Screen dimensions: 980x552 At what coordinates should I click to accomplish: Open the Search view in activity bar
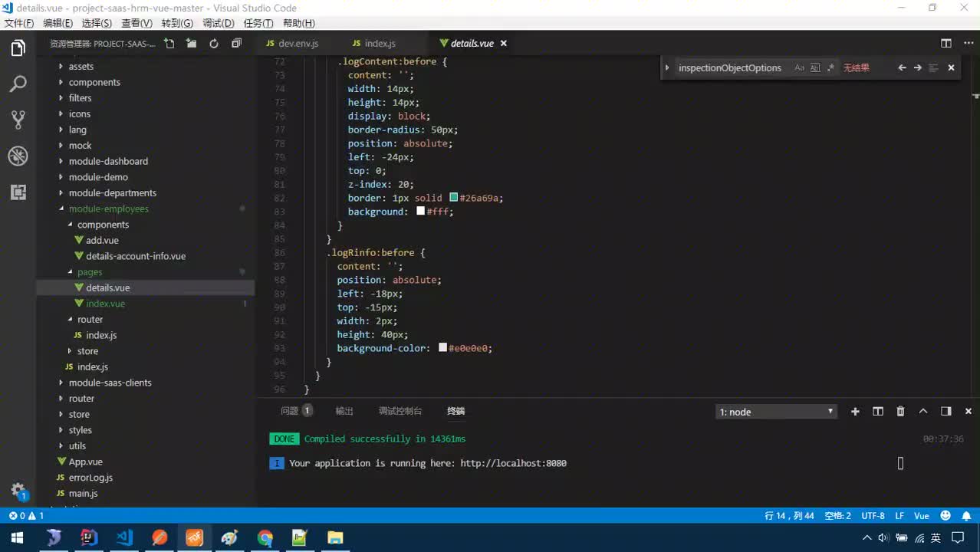pyautogui.click(x=18, y=84)
